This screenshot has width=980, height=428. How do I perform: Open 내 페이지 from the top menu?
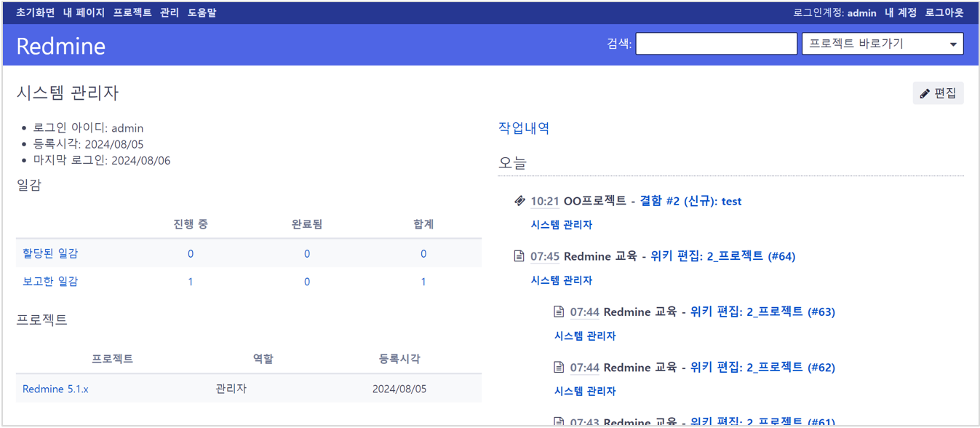[84, 12]
